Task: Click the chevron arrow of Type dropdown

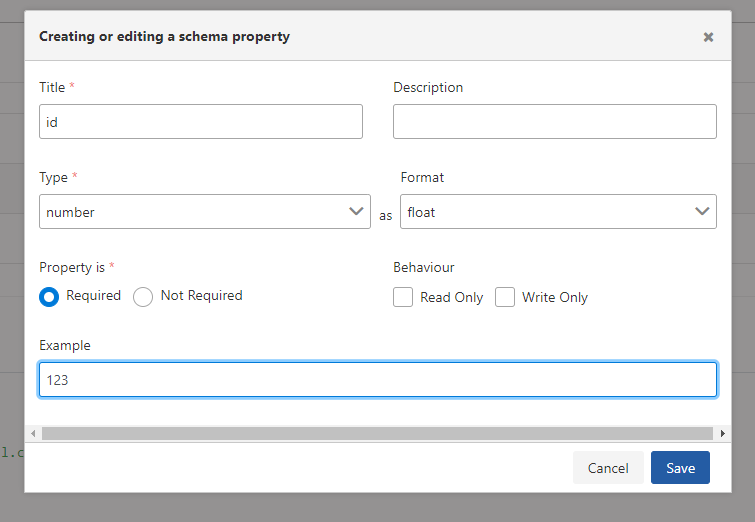Action: (x=355, y=212)
